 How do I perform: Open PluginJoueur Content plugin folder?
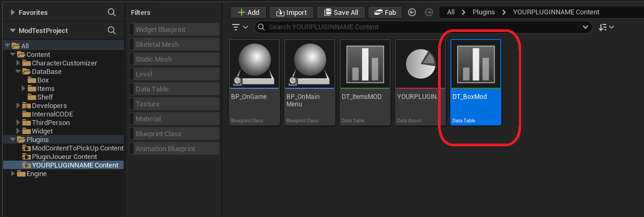coord(60,157)
